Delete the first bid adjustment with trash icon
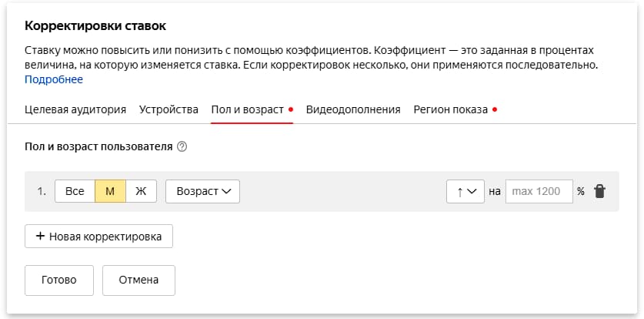Image resolution: width=644 pixels, height=319 pixels. [600, 192]
